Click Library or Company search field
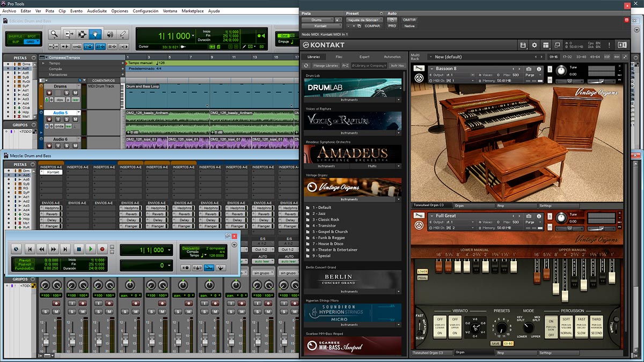 click(x=369, y=65)
